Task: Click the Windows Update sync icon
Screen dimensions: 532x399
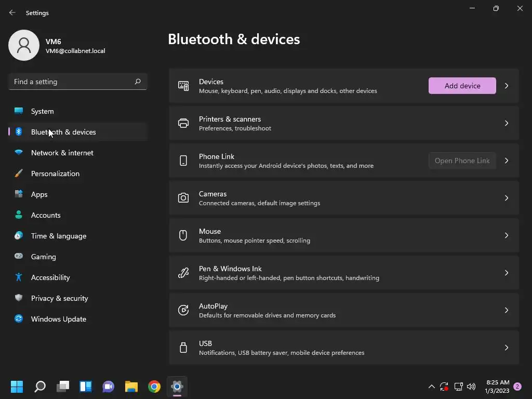Action: coord(19,318)
